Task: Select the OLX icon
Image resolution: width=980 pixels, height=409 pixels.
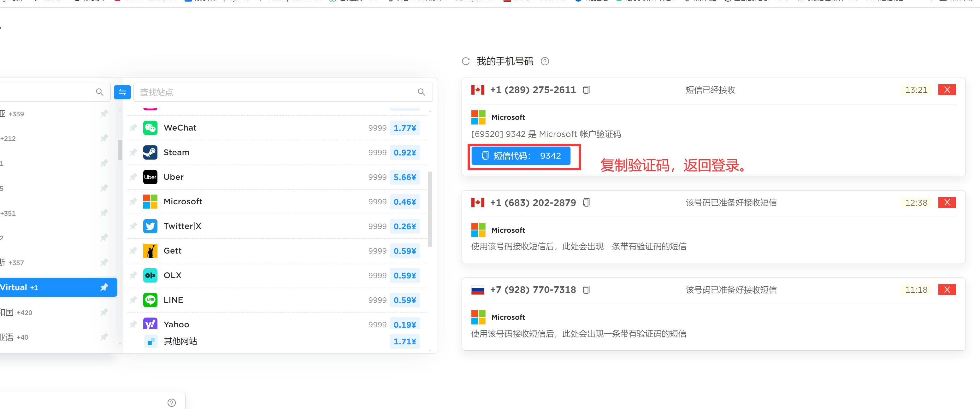Action: 150,275
